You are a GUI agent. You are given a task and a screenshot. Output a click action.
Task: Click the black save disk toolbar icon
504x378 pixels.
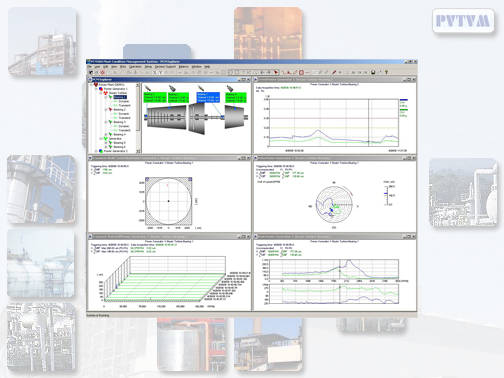(373, 72)
